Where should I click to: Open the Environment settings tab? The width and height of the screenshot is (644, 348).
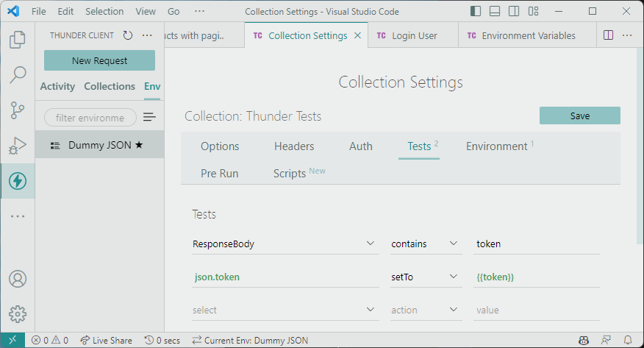499,146
